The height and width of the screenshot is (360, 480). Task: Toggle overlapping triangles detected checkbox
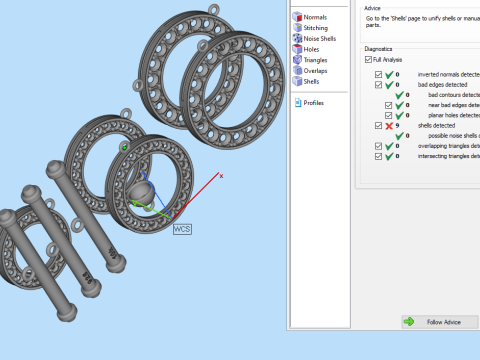(x=378, y=146)
